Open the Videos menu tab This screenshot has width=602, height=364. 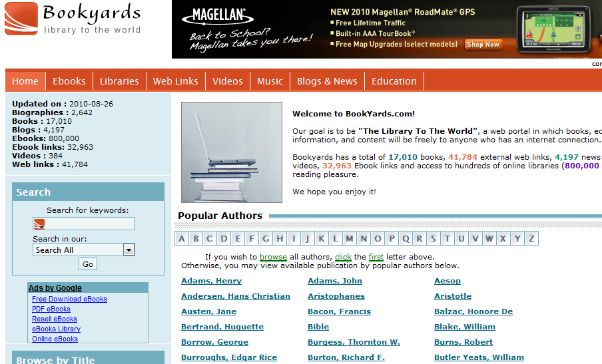pos(228,81)
